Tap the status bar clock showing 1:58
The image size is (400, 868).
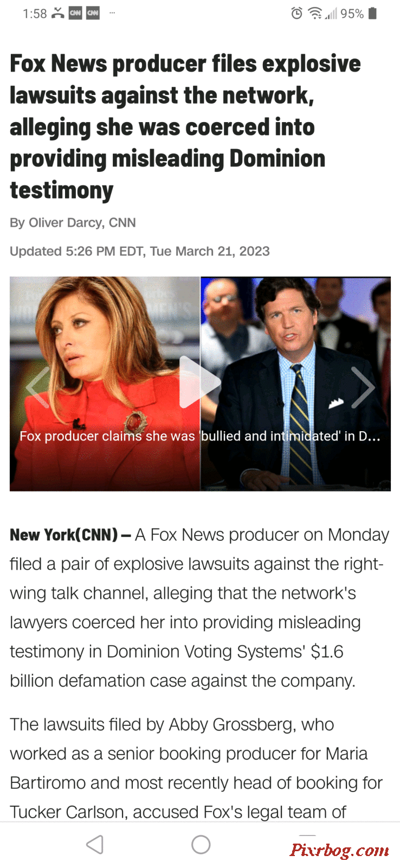point(35,14)
